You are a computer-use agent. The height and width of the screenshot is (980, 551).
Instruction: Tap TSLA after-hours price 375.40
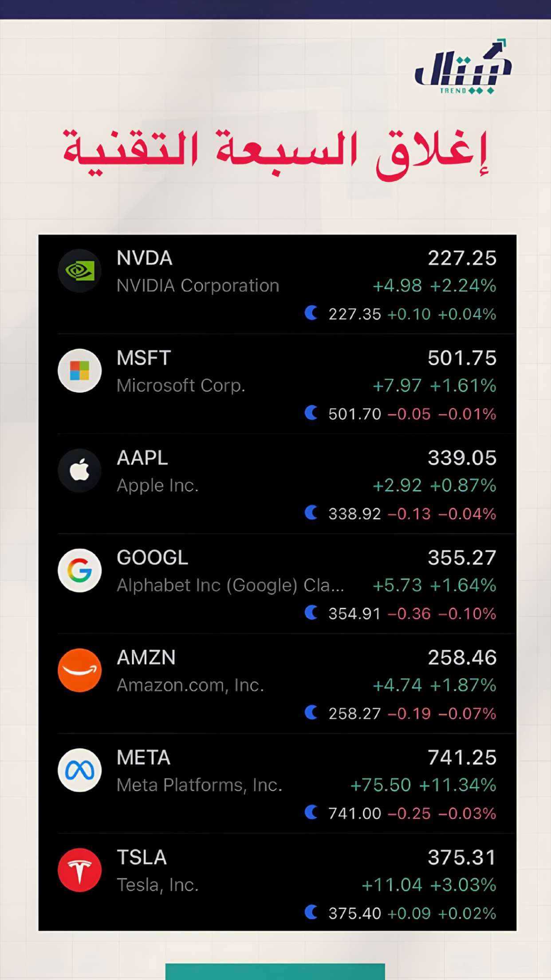tap(354, 913)
